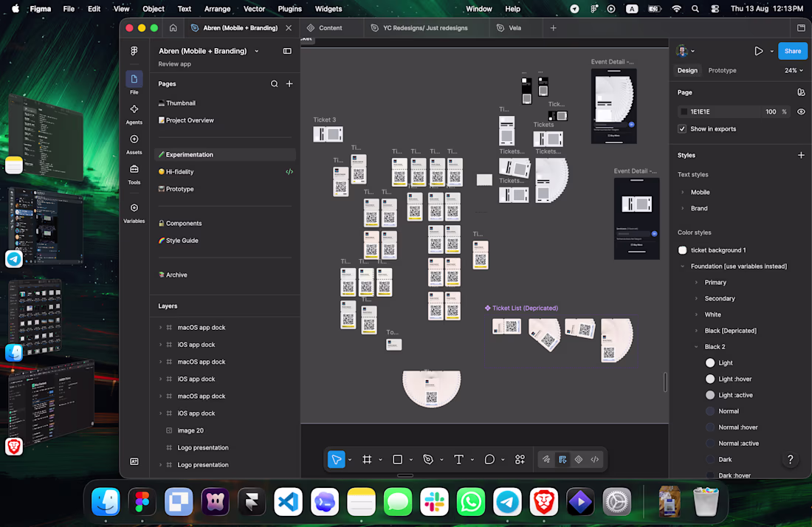Open Slack from the dock
812x527 pixels.
[434, 502]
